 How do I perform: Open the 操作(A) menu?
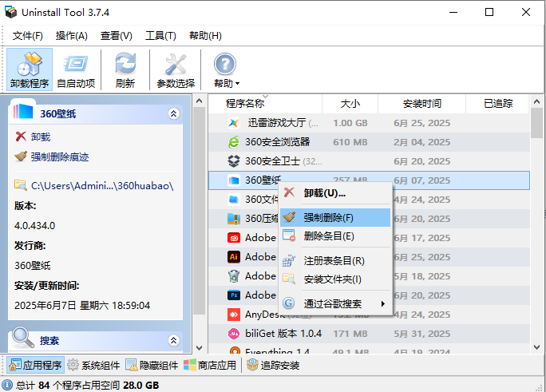coord(71,35)
